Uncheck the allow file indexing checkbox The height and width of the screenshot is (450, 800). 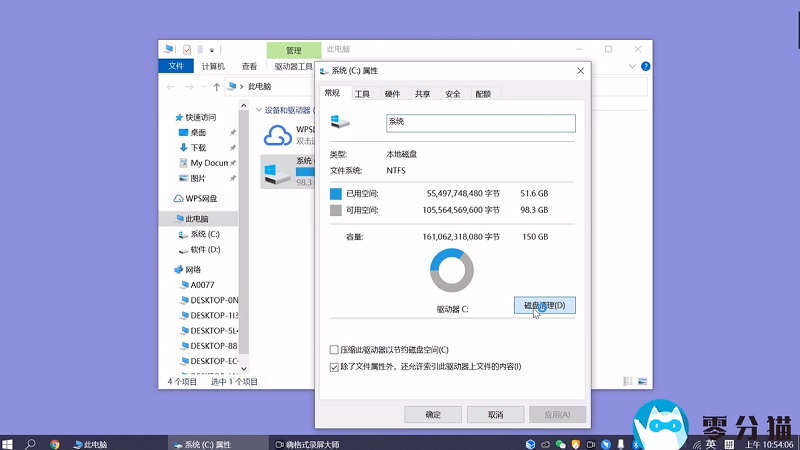pyautogui.click(x=335, y=367)
